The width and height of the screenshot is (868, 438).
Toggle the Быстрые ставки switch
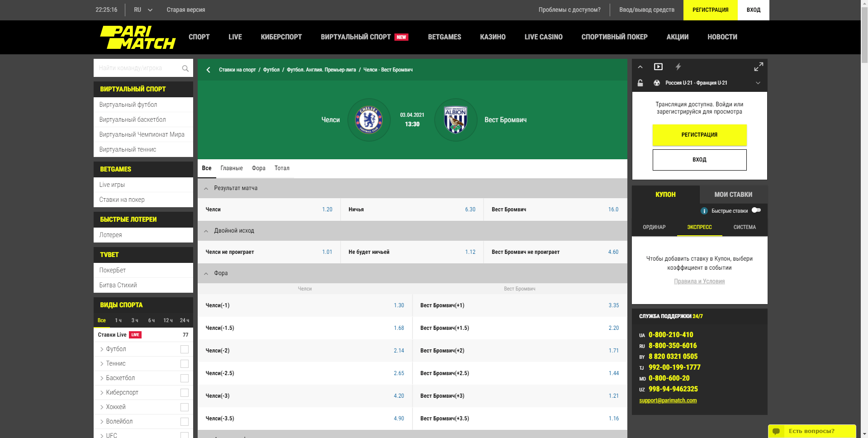[756, 210]
